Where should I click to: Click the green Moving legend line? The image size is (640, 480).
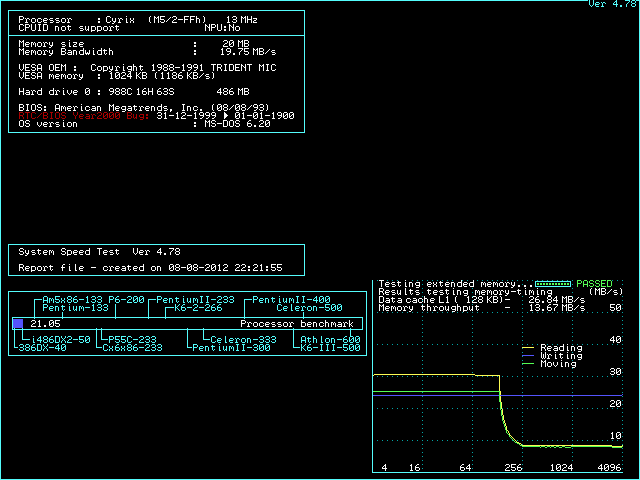528,364
